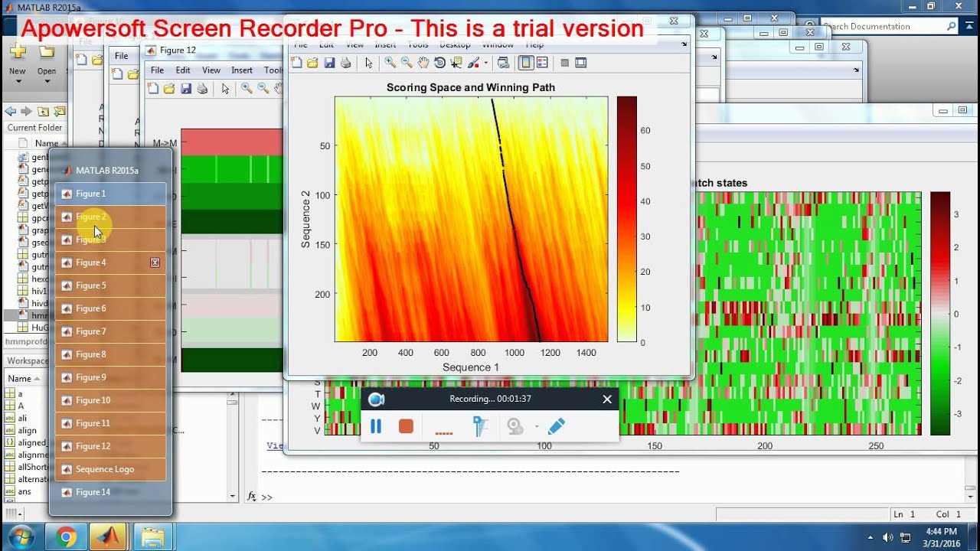
Task: Click Save Figure icon in front figure toolbar
Action: coord(329,63)
